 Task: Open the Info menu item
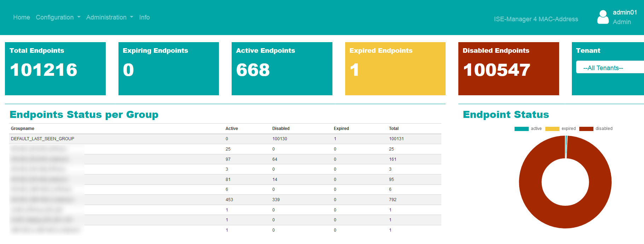pyautogui.click(x=144, y=17)
